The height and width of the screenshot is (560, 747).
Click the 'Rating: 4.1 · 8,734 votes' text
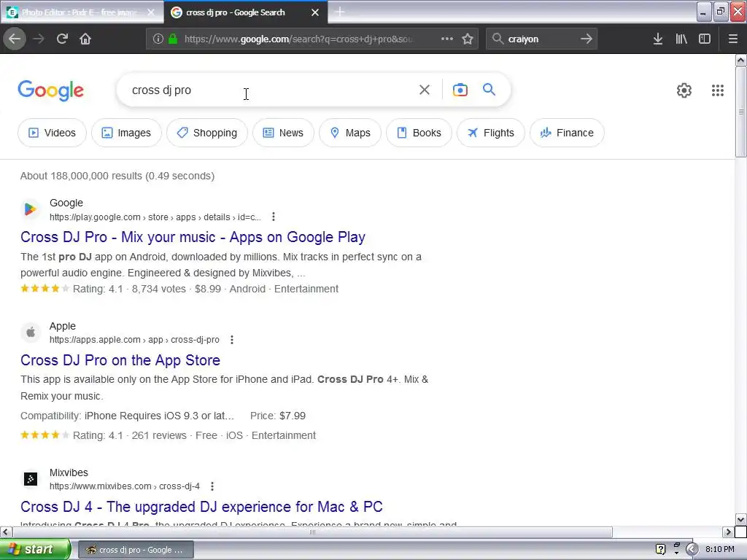click(129, 289)
